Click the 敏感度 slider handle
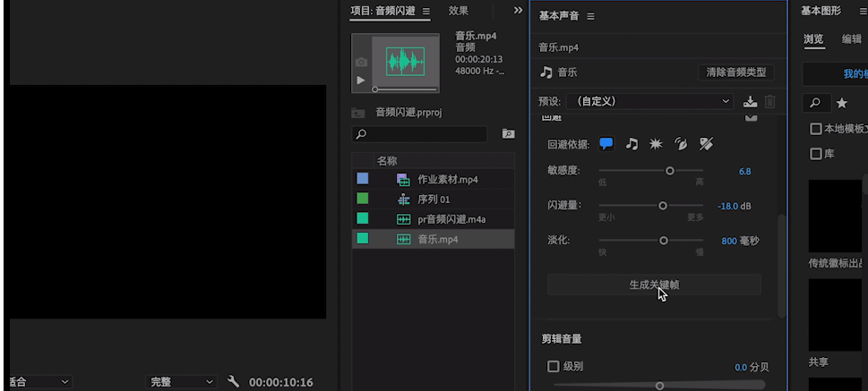Screen dimensions: 868x391 tap(670, 171)
